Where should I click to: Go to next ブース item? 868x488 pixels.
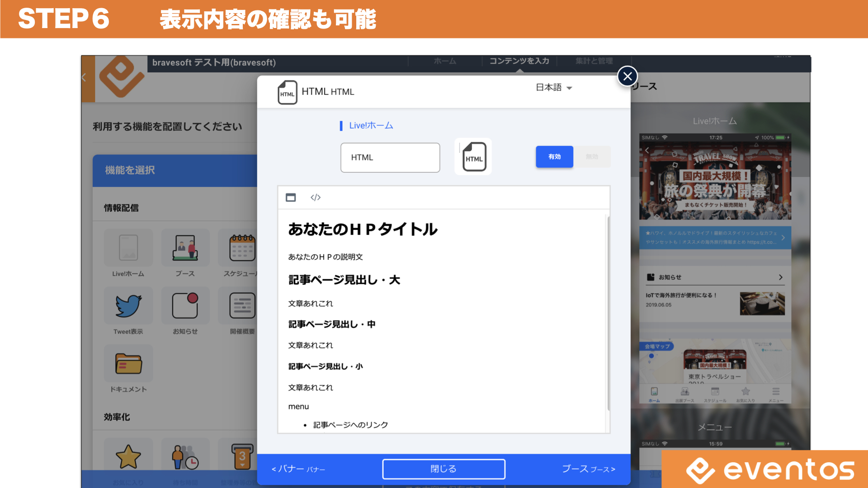pyautogui.click(x=589, y=469)
